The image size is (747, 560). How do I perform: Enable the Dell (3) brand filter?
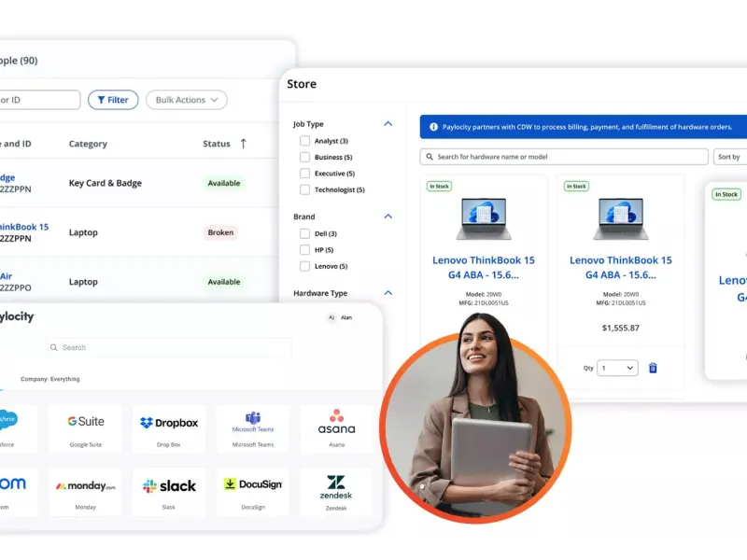(304, 233)
